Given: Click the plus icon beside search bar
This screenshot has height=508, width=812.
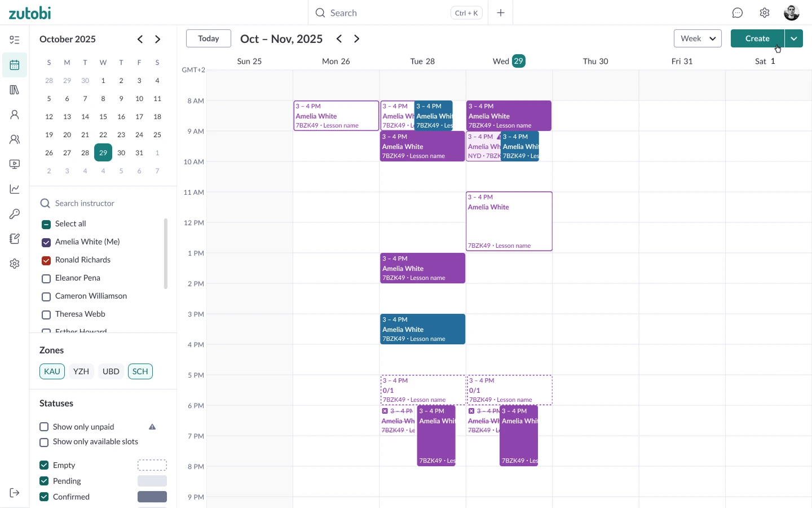Looking at the screenshot, I should [501, 13].
